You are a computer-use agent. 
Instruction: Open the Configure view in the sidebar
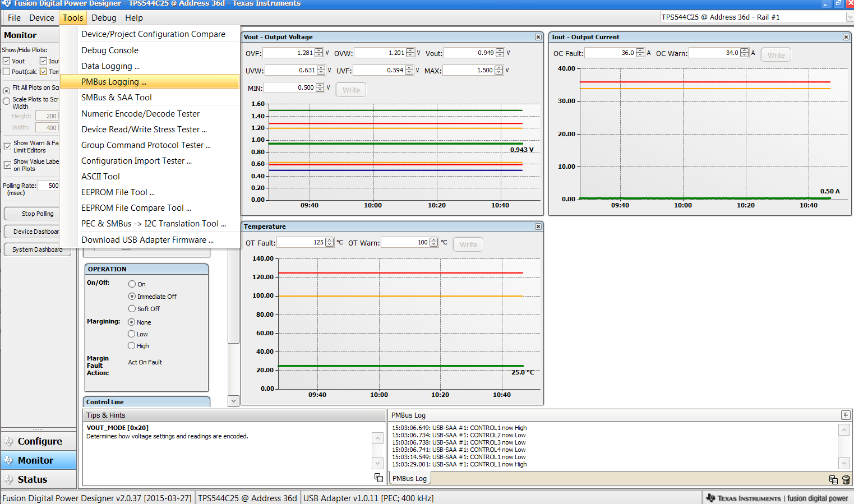click(38, 441)
